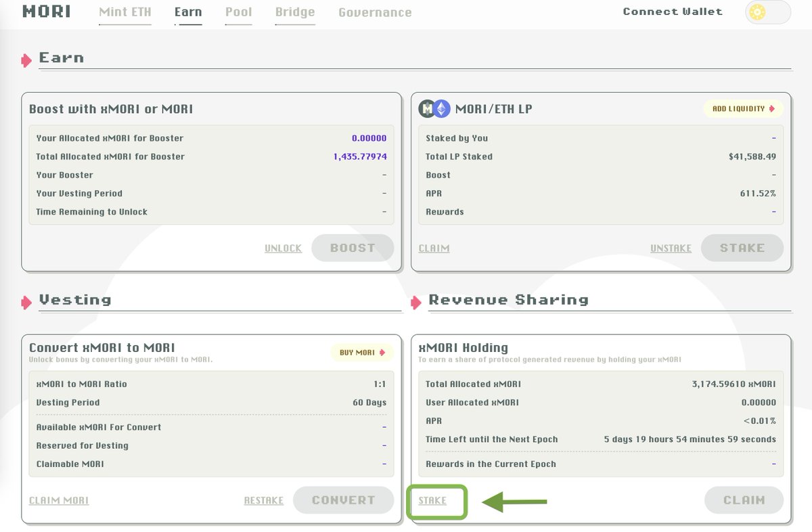Click 'User Allocated xMORI' label
The width and height of the screenshot is (812, 532).
(x=472, y=402)
